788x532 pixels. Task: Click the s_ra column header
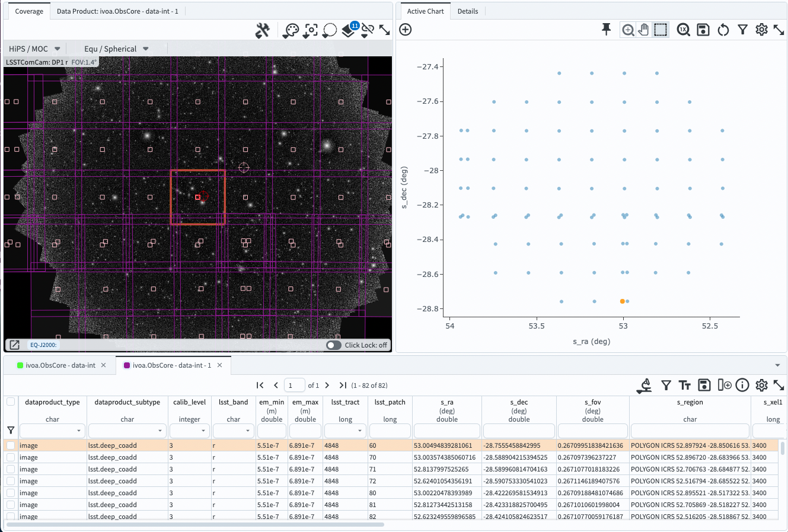coord(447,402)
